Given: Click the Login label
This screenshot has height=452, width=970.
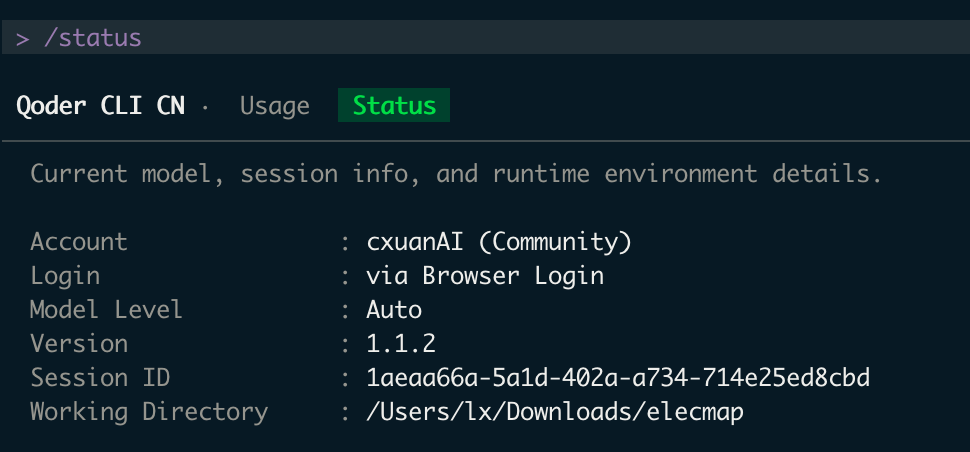Looking at the screenshot, I should 65,276.
